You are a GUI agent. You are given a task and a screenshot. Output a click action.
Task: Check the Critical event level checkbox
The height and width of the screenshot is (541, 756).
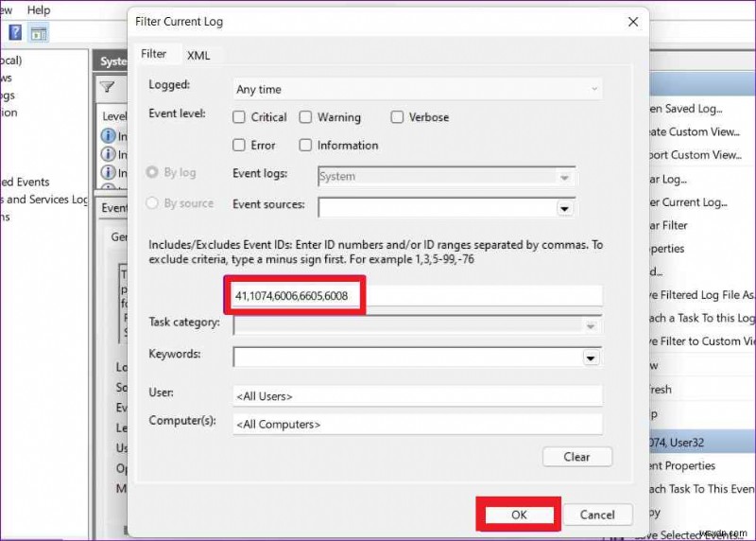239,117
